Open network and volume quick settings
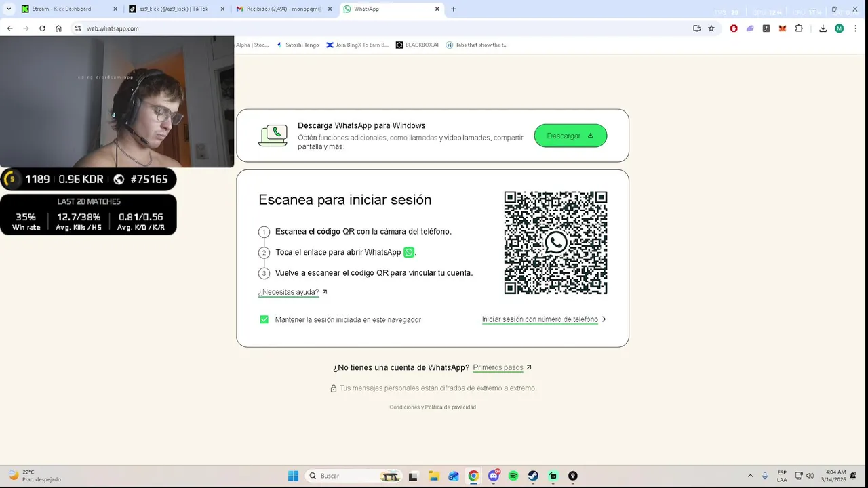Image resolution: width=868 pixels, height=488 pixels. click(x=804, y=476)
